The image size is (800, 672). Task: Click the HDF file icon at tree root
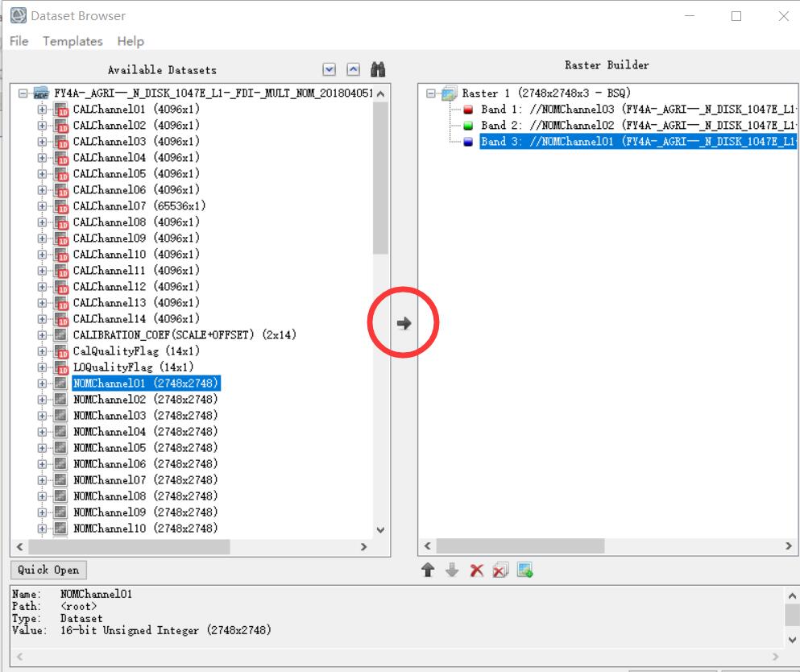pos(41,93)
